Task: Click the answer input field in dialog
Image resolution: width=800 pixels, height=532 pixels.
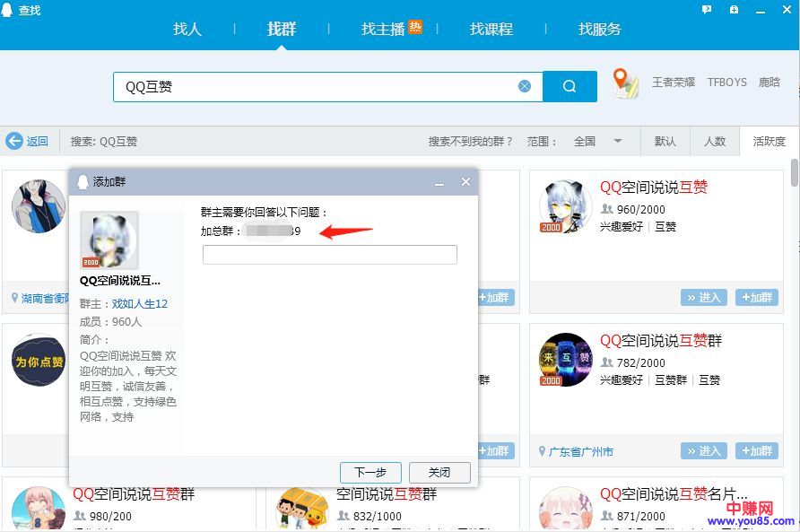Action: [329, 255]
